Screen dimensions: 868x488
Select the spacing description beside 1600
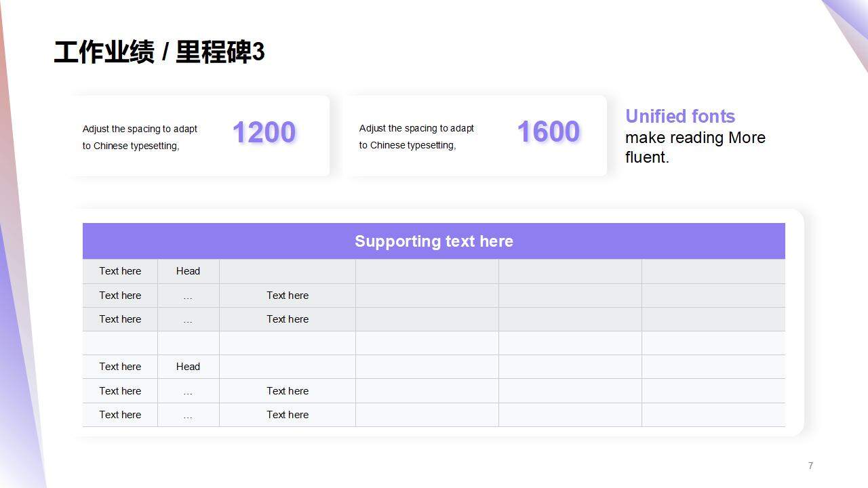pyautogui.click(x=417, y=136)
